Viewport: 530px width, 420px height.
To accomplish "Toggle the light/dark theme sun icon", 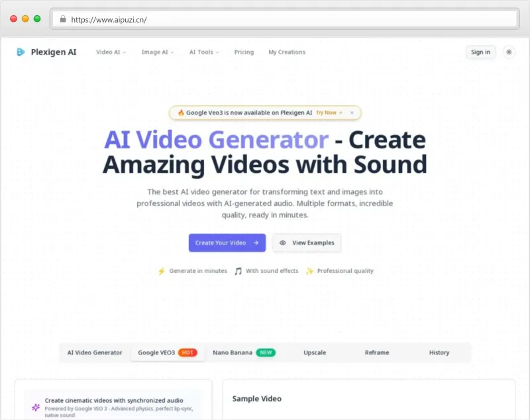I will click(509, 52).
